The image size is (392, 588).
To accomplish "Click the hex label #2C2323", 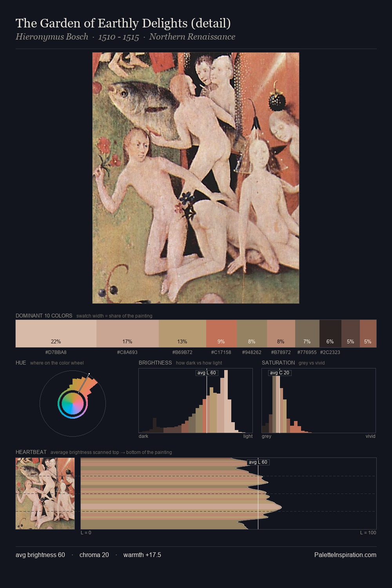I will click(x=330, y=352).
